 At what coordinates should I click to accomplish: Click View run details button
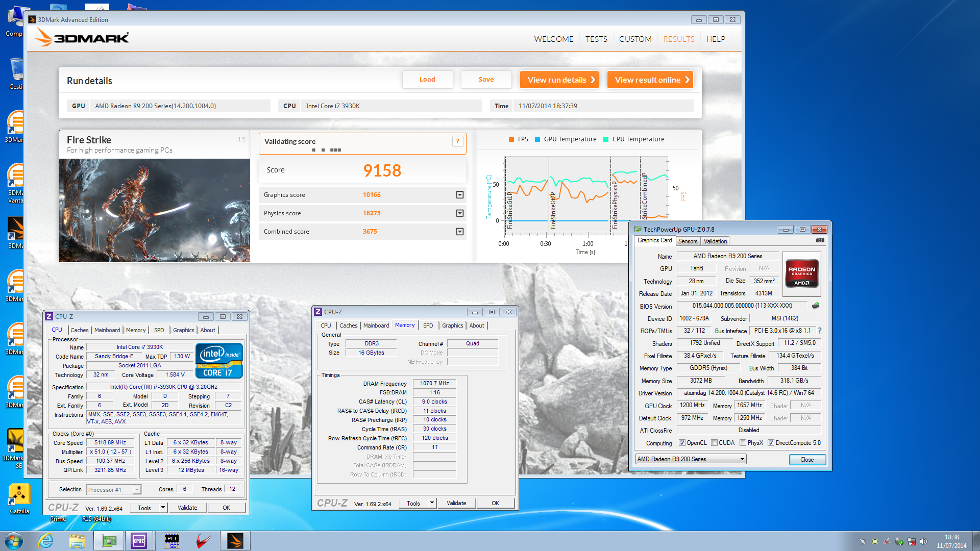tap(559, 80)
